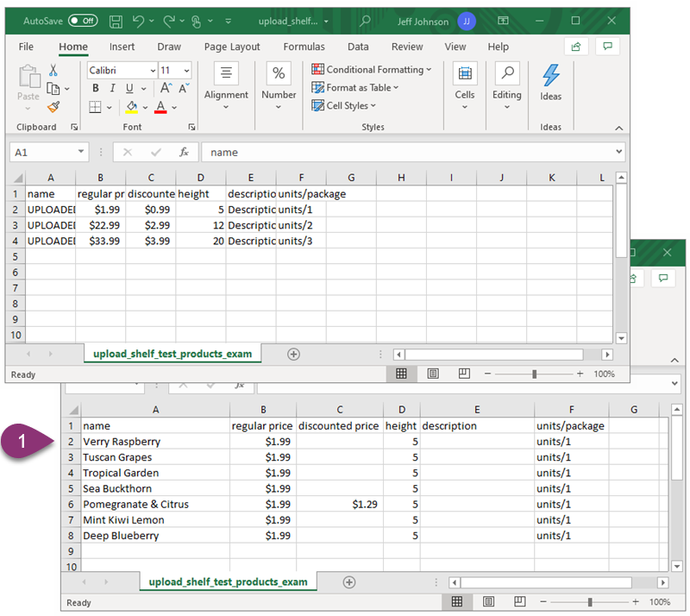The image size is (690, 616).
Task: Select the sheet tab in front window
Action: pyautogui.click(x=172, y=354)
